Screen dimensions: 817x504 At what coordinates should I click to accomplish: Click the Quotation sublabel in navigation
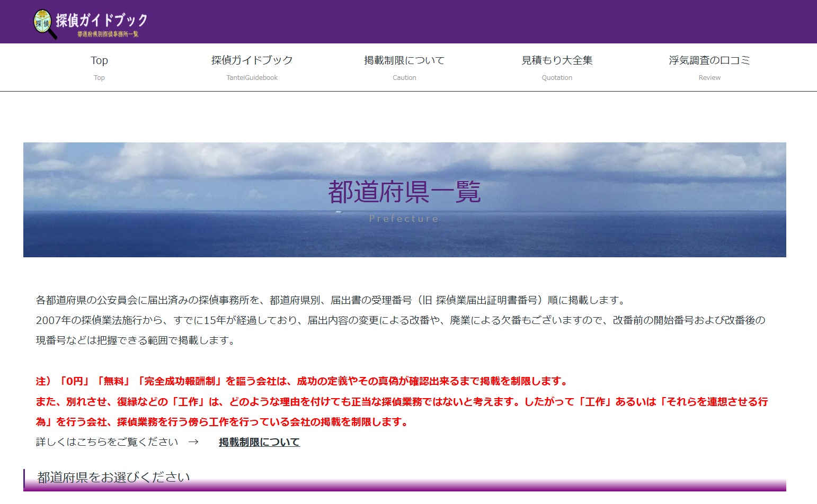(557, 78)
